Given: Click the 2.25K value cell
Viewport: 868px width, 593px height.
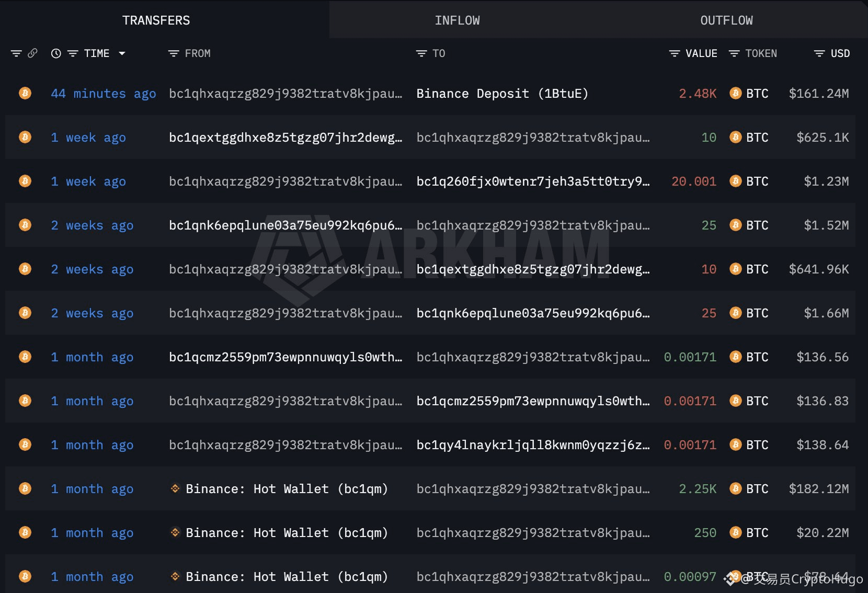Looking at the screenshot, I should coord(698,489).
